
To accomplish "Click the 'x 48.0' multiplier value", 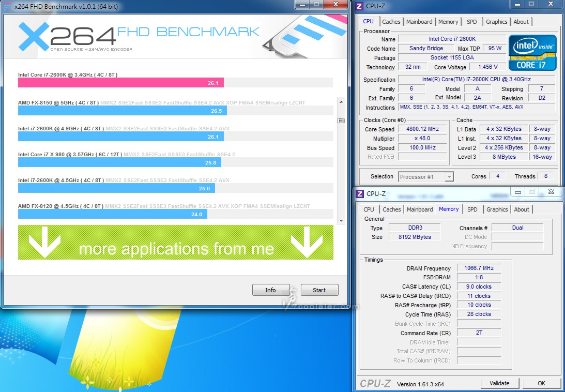I will [x=422, y=139].
